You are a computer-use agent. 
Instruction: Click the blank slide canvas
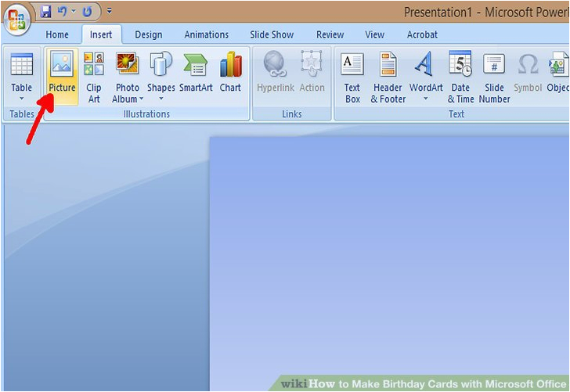[x=389, y=264]
